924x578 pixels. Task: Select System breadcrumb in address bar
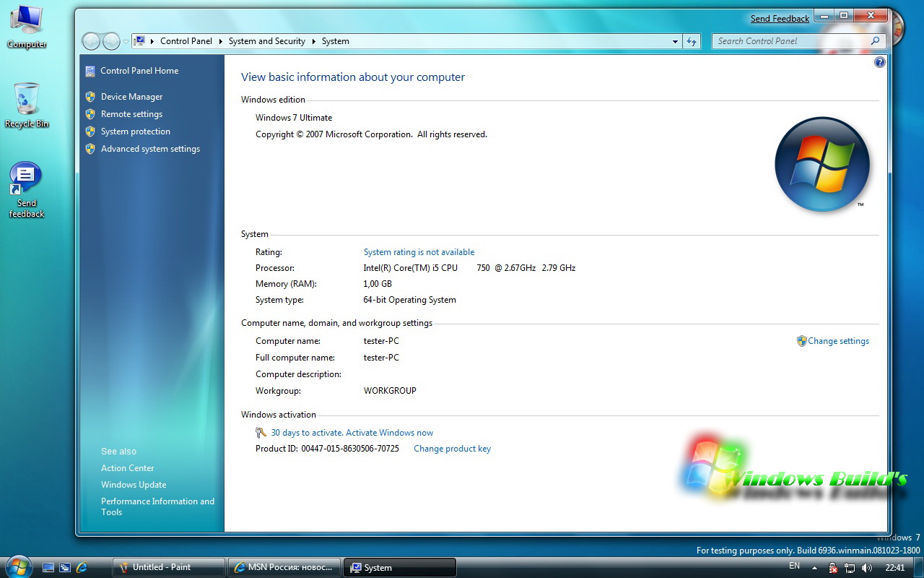coord(336,41)
